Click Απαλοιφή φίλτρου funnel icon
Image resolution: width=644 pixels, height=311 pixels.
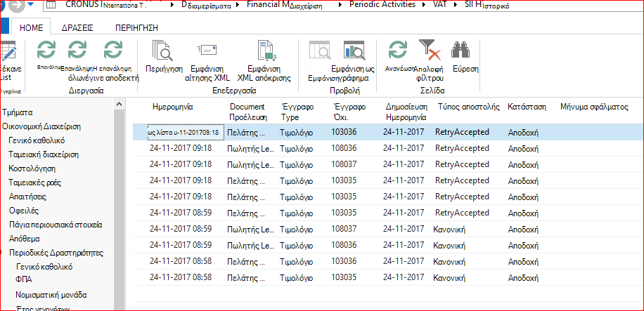pyautogui.click(x=429, y=50)
